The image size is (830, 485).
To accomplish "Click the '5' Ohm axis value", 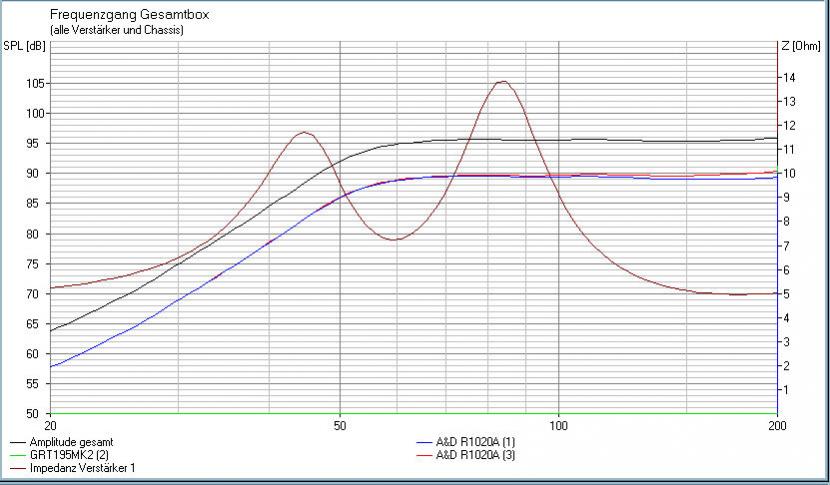I will pyautogui.click(x=787, y=294).
